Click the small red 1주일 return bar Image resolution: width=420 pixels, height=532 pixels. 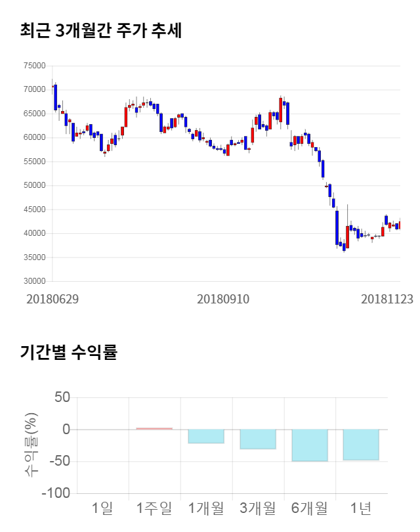coord(154,429)
